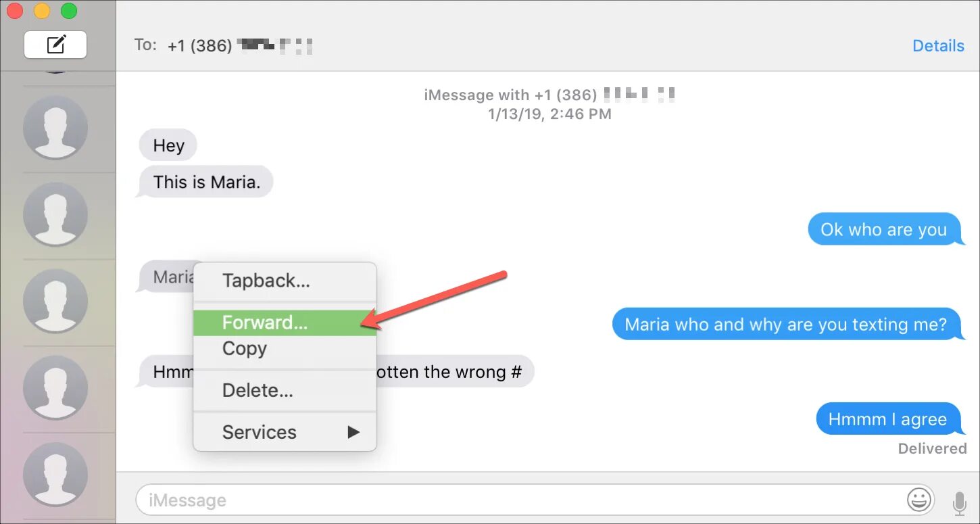Click 'Maria who and why are you texting me?'
The image size is (980, 524).
787,325
